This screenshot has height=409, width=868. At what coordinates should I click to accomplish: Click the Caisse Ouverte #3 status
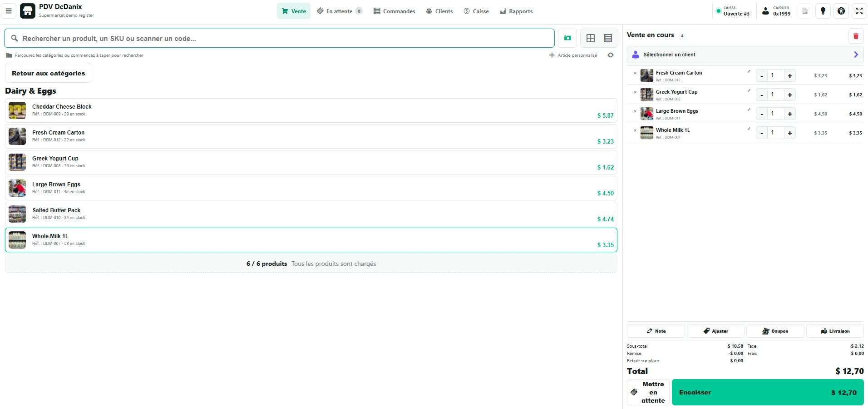point(733,11)
